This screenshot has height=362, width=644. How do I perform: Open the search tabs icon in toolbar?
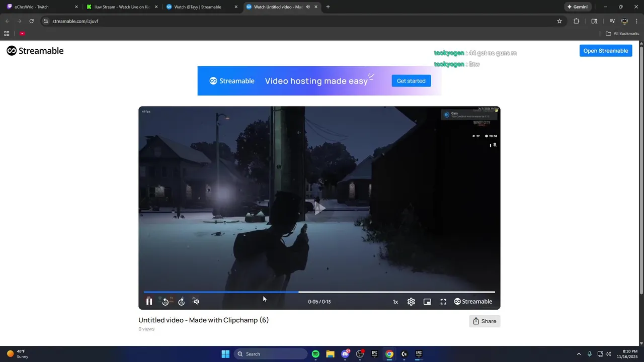(x=594, y=21)
